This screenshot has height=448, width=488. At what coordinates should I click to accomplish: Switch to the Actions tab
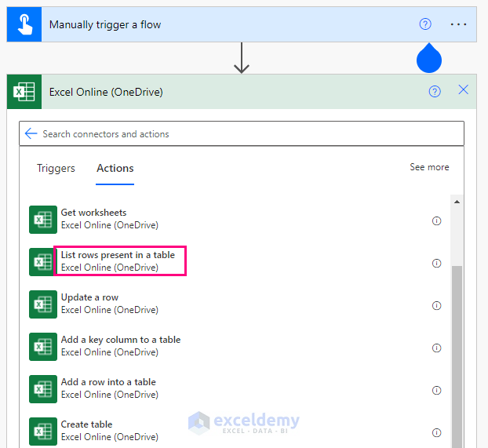115,169
